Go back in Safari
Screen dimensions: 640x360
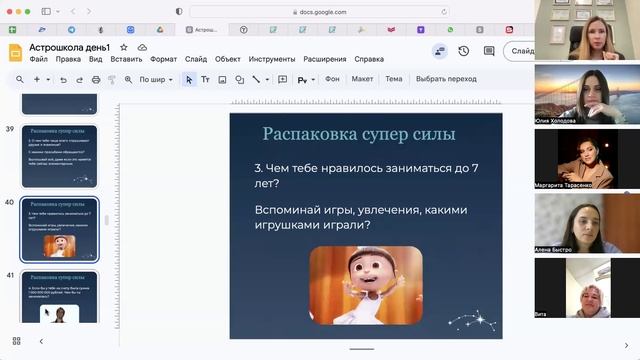tap(73, 11)
